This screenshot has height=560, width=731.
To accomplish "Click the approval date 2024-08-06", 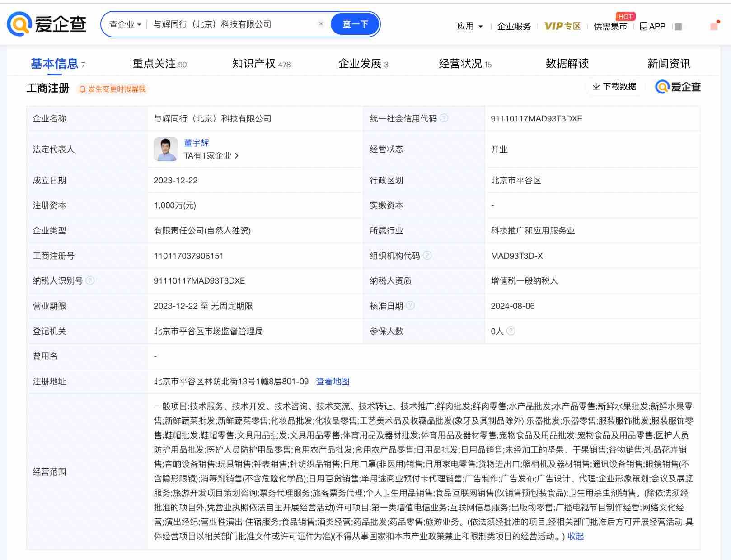I will (513, 306).
